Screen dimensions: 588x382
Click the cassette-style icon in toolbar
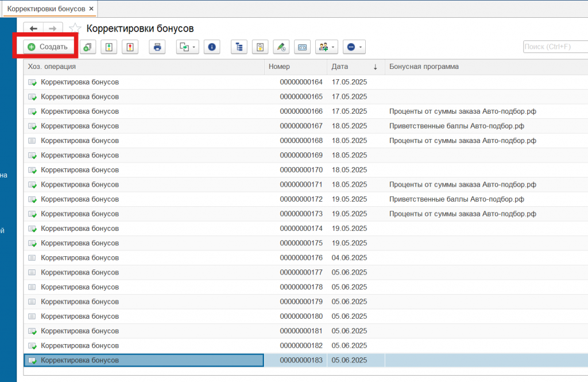tap(302, 47)
